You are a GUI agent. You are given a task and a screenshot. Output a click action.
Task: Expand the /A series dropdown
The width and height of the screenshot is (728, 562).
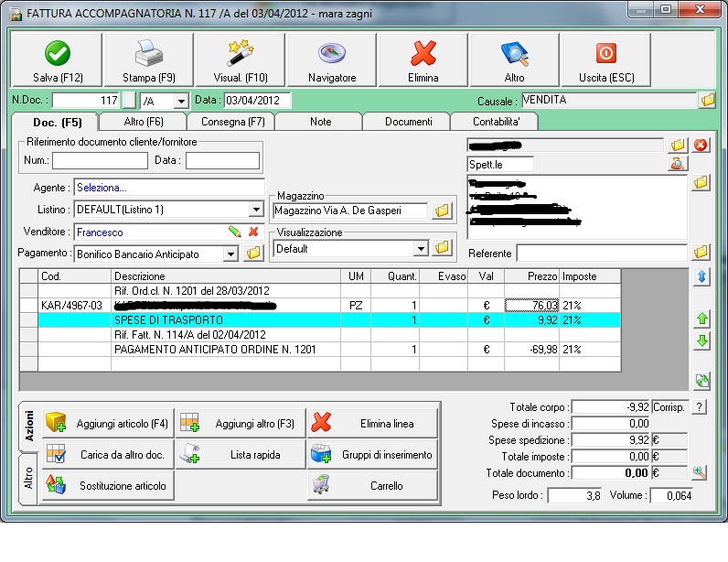click(x=181, y=101)
